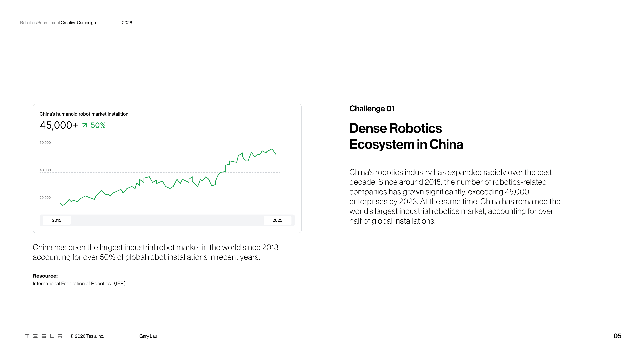
Task: Click the Robotics Recruitment header text
Action: pos(40,23)
